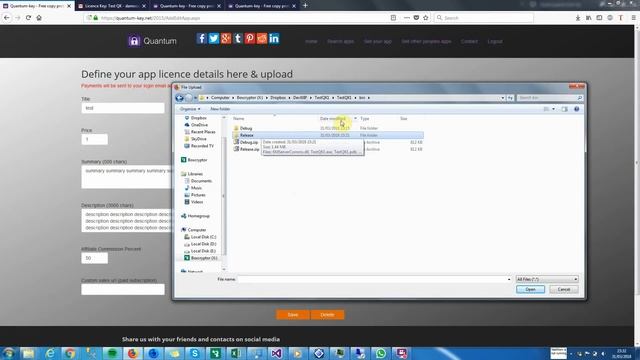Click the Title input field on page
640x360 pixels.
[x=123, y=108]
